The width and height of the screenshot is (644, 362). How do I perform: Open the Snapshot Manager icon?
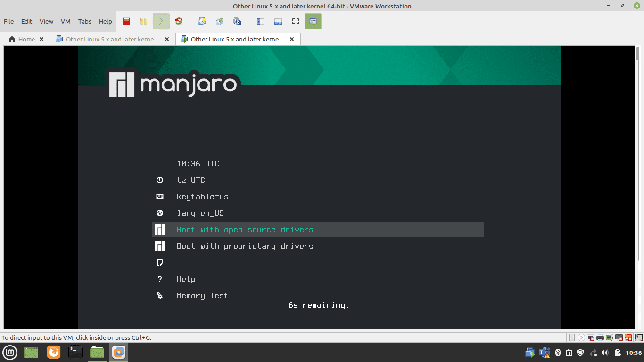237,21
